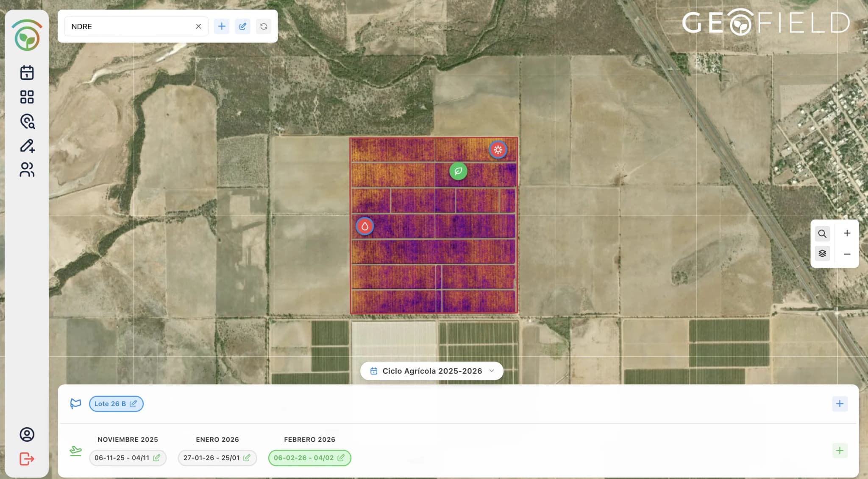
Task: Open the team members panel in sidebar
Action: (27, 170)
